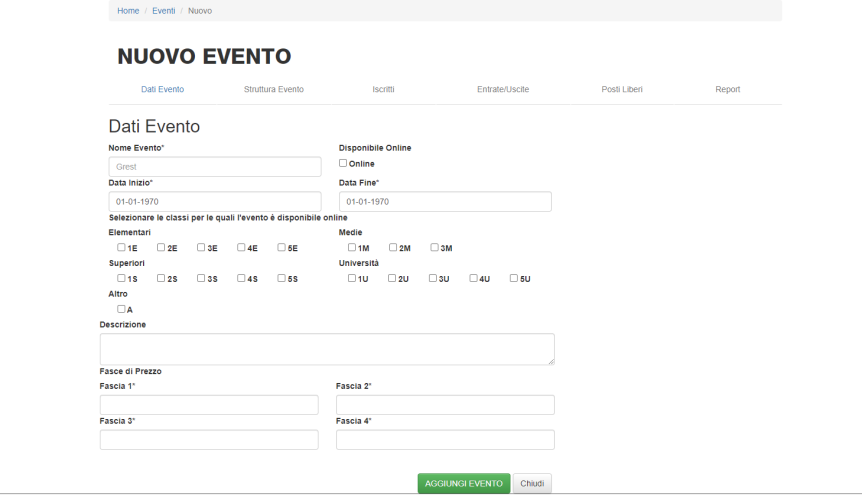The width and height of the screenshot is (862, 500).
Task: Tick the 3M middle school checkbox
Action: [x=435, y=247]
